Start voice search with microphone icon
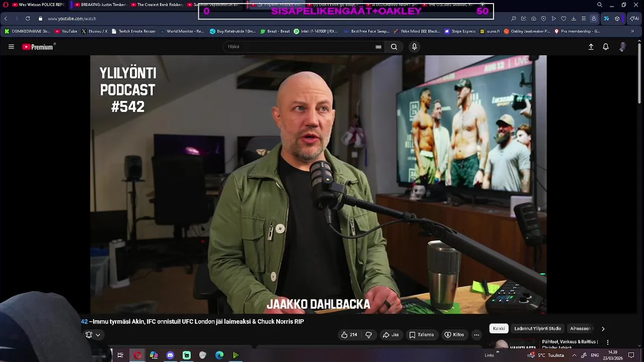 click(x=414, y=47)
